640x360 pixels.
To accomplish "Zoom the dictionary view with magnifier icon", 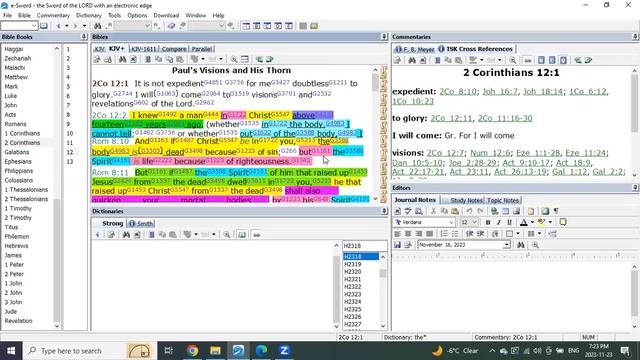I will [x=227, y=235].
